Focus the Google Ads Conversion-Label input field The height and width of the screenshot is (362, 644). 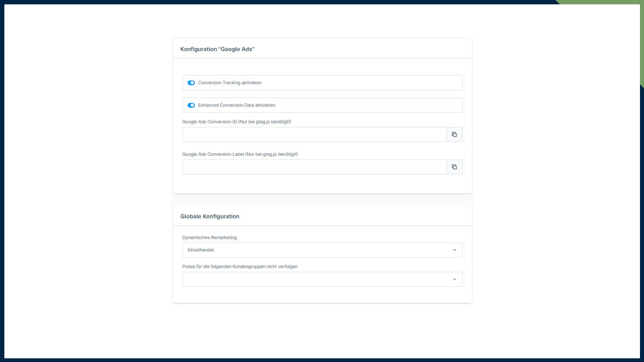[x=314, y=167]
